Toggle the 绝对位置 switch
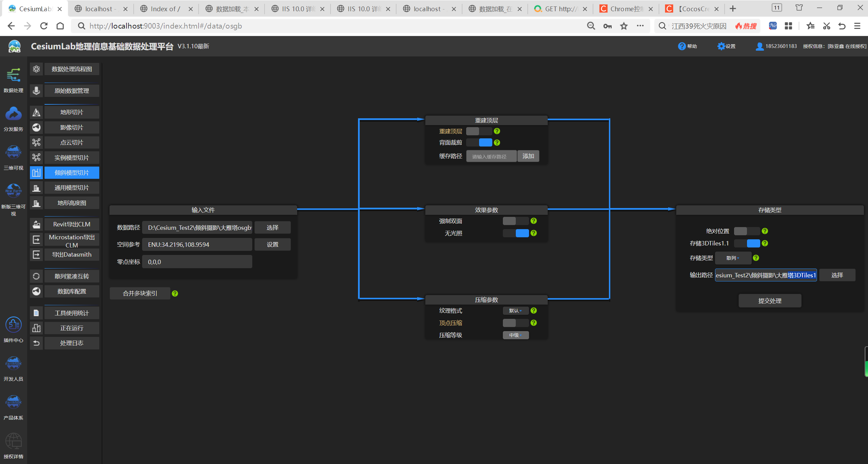Image resolution: width=868 pixels, height=464 pixels. point(747,231)
